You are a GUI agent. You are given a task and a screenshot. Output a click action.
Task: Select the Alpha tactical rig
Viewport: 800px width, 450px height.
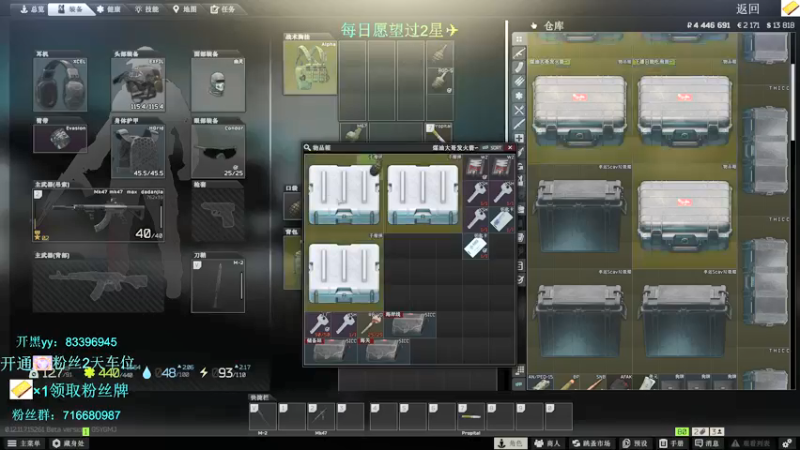310,68
